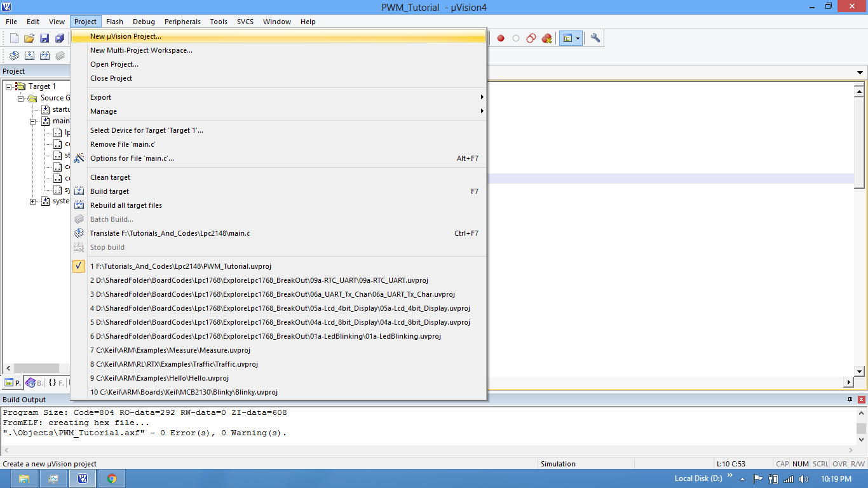Open the window layout dropdown arrow

click(x=578, y=38)
